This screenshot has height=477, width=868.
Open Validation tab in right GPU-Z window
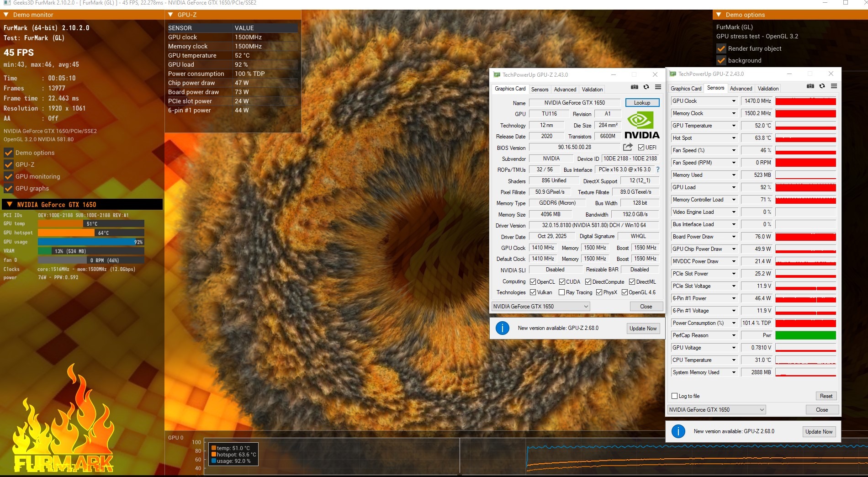(768, 89)
